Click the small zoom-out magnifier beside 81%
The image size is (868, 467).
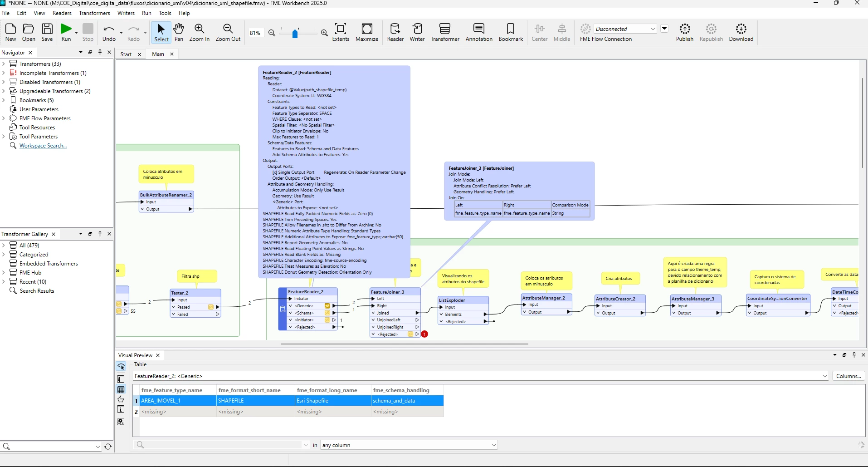pos(272,33)
